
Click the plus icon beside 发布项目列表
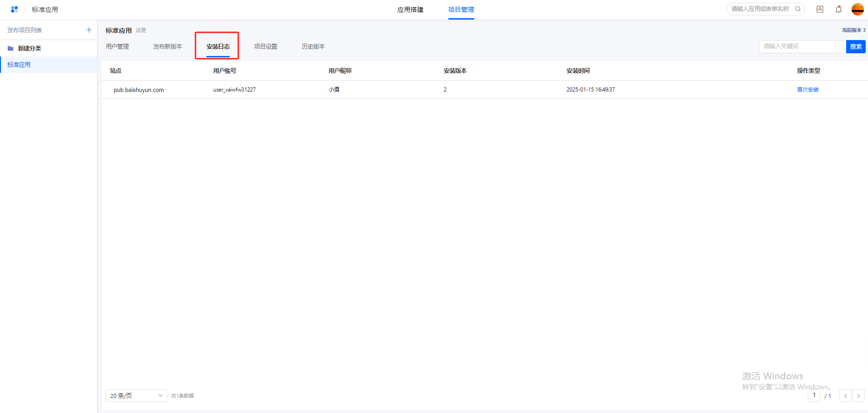coord(89,30)
